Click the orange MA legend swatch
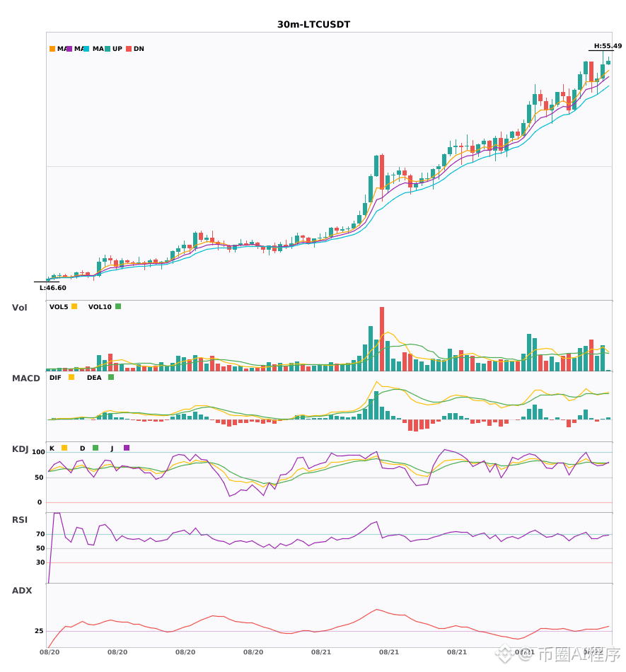 [52, 49]
